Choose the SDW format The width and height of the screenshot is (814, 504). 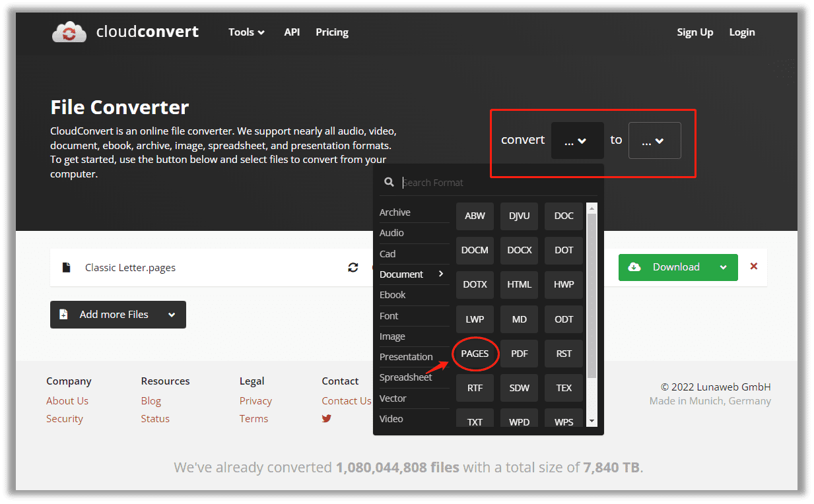click(520, 388)
